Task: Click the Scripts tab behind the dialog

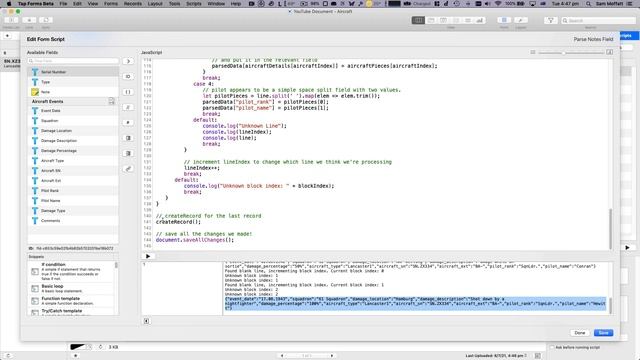Action: pyautogui.click(x=629, y=36)
